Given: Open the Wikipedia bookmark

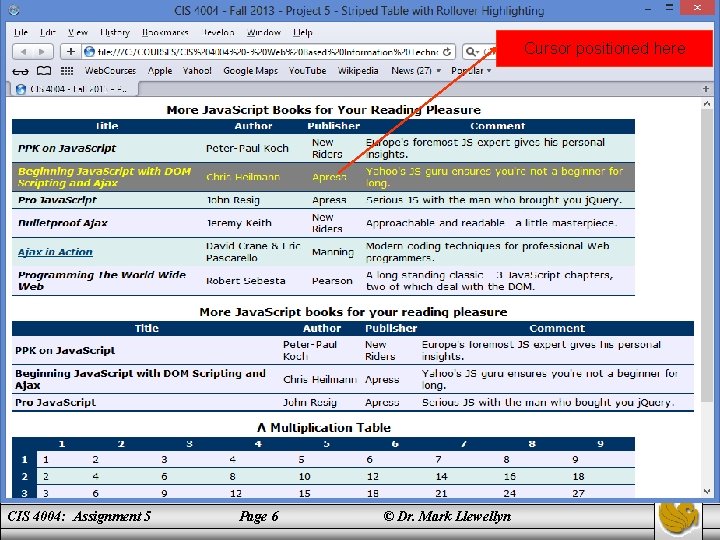Looking at the screenshot, I should pos(358,71).
